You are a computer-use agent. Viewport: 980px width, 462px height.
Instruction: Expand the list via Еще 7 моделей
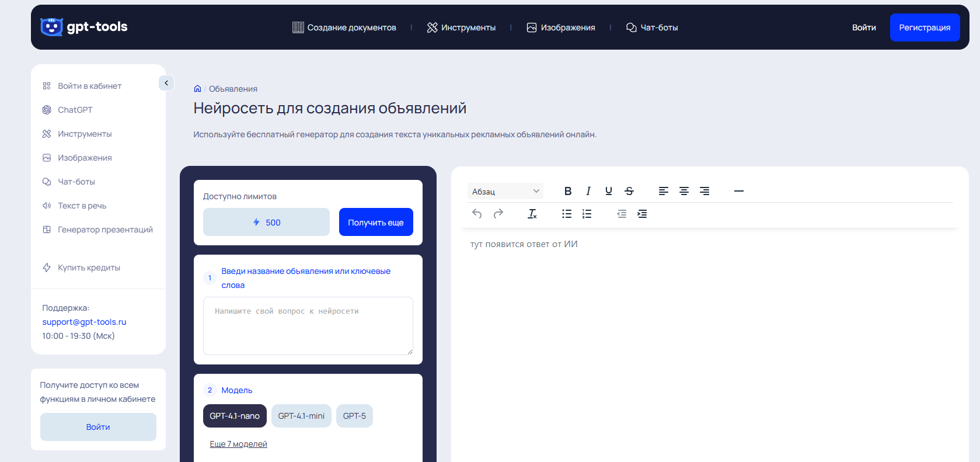coord(238,444)
